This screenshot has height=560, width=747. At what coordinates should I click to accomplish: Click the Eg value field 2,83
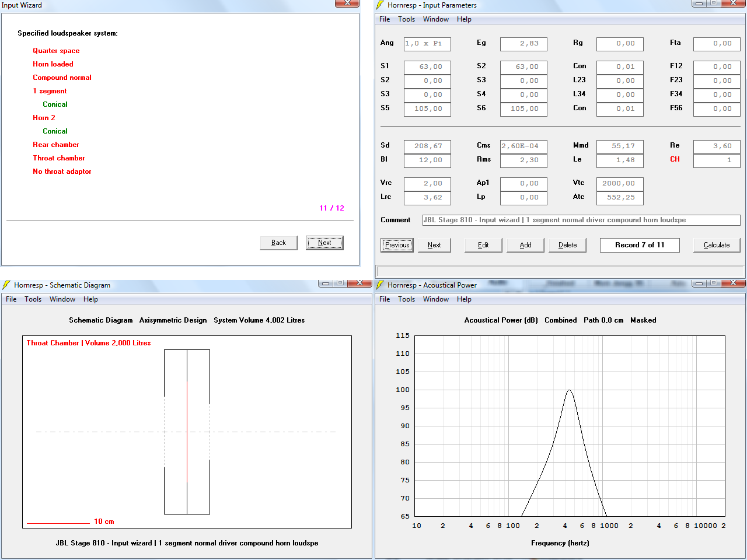(523, 44)
